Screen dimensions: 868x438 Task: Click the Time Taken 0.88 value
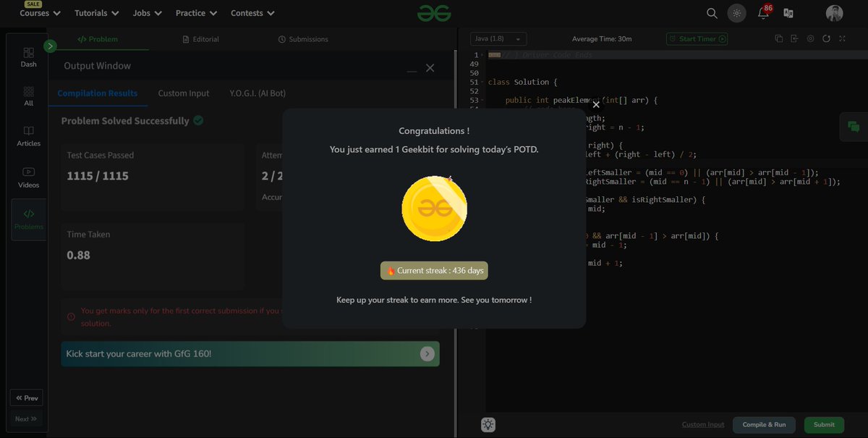tap(78, 255)
